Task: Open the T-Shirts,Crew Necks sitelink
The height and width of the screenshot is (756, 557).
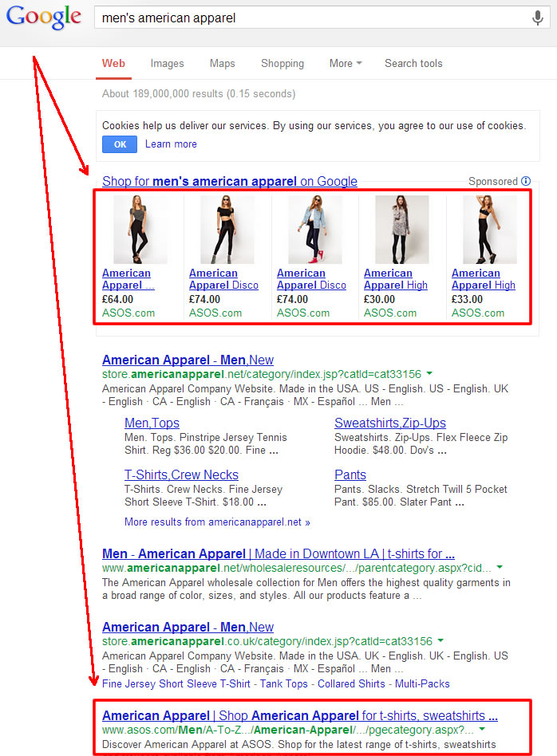Action: (181, 475)
